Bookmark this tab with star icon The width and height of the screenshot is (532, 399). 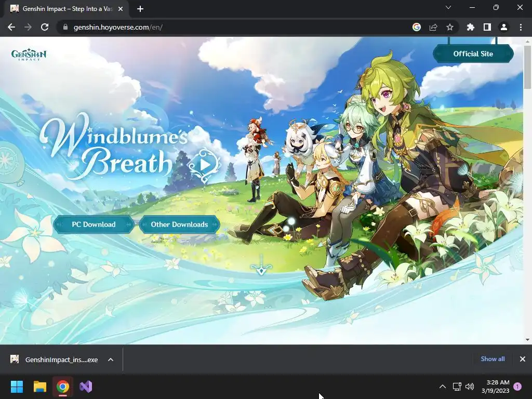(450, 27)
